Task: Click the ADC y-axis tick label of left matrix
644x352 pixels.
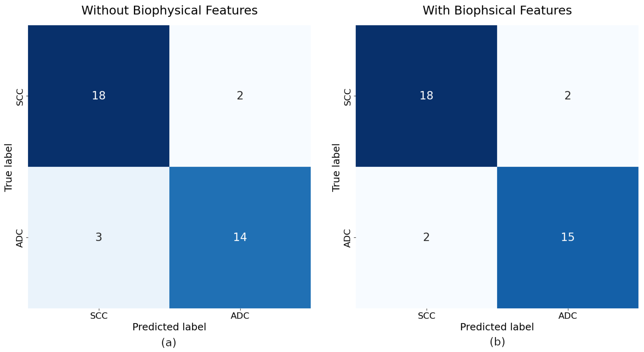Action: pyautogui.click(x=19, y=238)
